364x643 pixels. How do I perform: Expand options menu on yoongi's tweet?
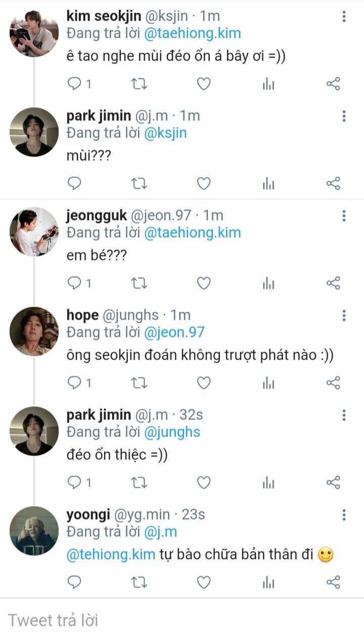344,515
